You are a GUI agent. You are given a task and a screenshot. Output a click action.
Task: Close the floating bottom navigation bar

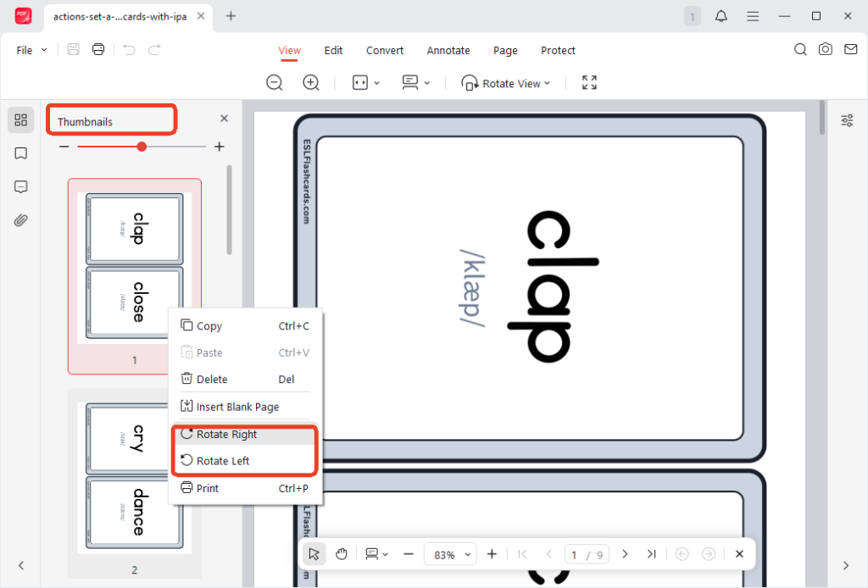point(739,554)
